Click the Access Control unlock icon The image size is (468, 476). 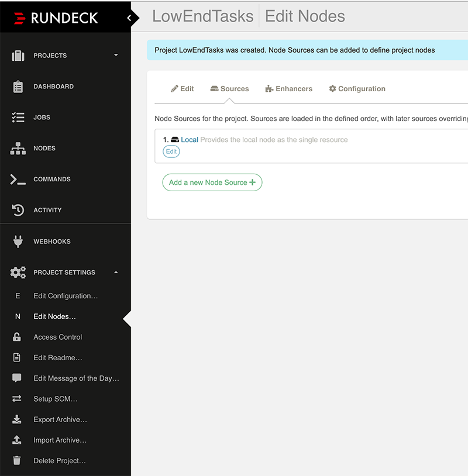click(17, 337)
